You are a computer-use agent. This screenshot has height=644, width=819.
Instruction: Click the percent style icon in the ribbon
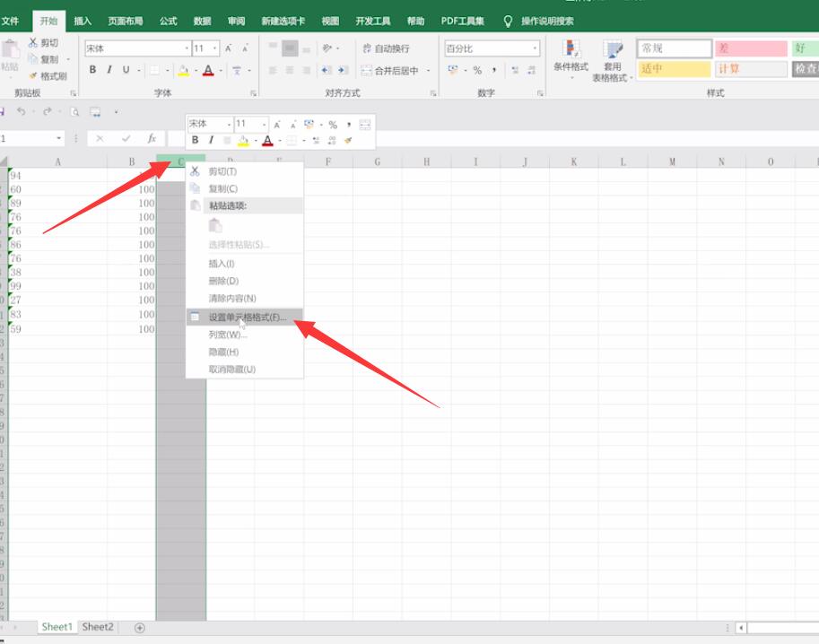click(477, 70)
